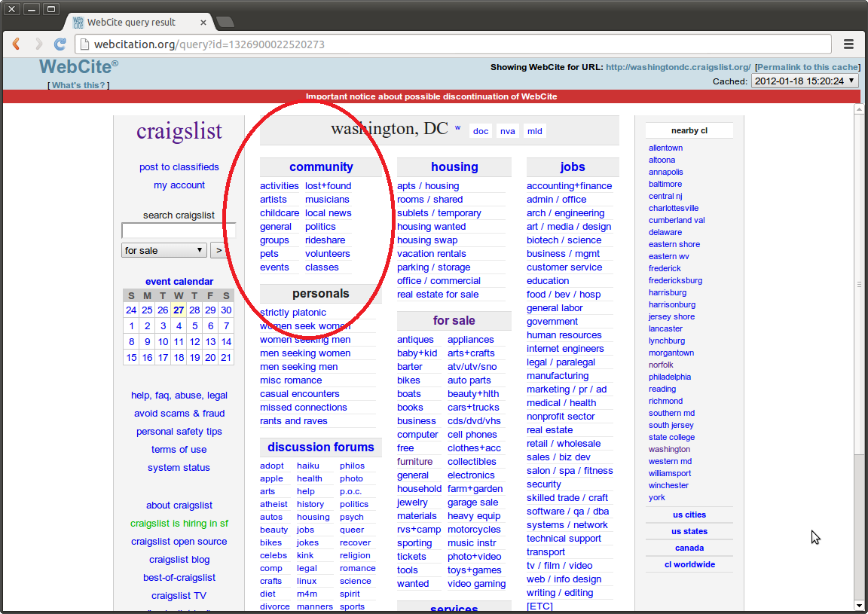Open the 'linux' discussion forum
Image resolution: width=868 pixels, height=614 pixels.
pyautogui.click(x=307, y=581)
